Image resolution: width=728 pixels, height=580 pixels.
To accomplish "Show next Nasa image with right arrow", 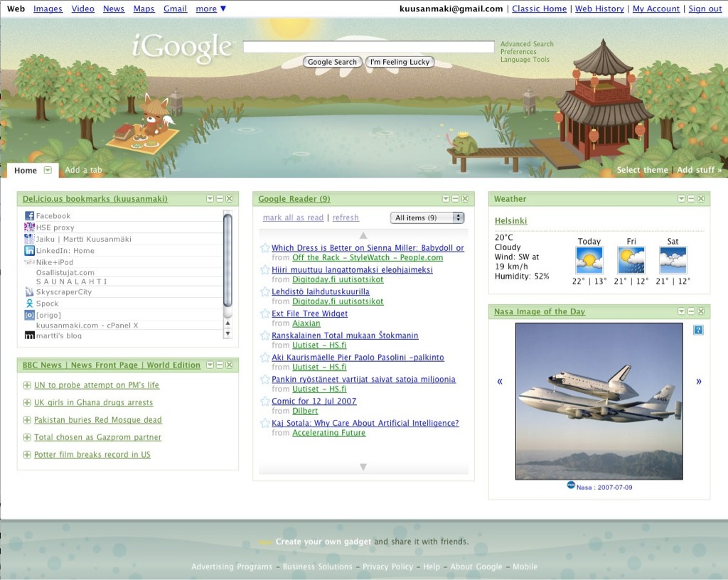I will [x=698, y=382].
